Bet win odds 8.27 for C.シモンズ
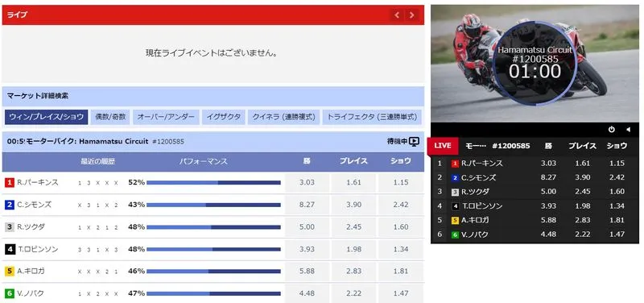644x303 pixels. coord(307,205)
